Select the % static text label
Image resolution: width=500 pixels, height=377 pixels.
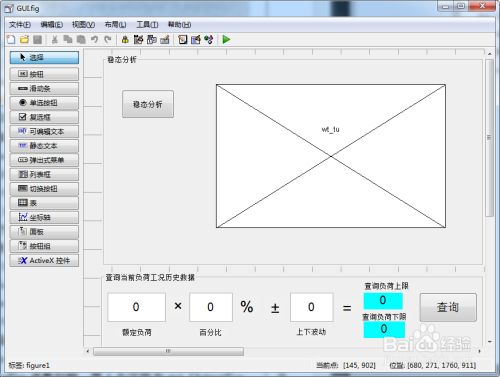click(247, 307)
